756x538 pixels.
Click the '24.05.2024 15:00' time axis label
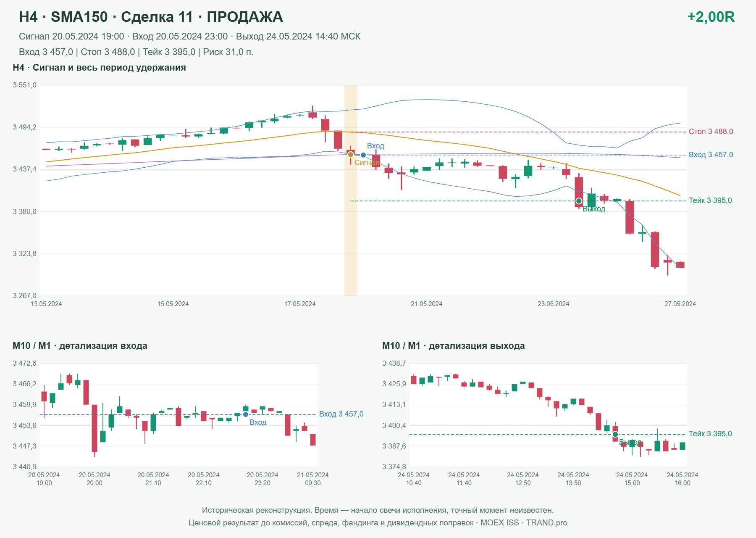coord(632,479)
